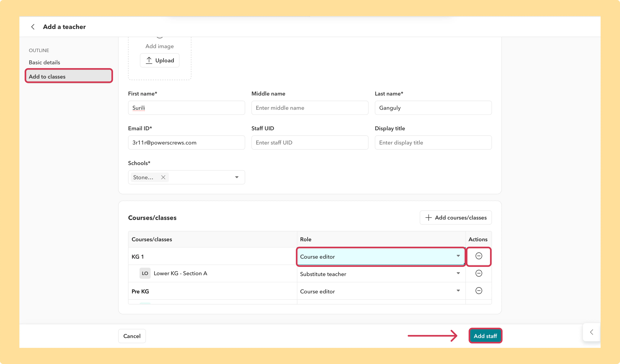Submit with the Add staff button
Viewport: 620px width, 364px height.
click(485, 336)
